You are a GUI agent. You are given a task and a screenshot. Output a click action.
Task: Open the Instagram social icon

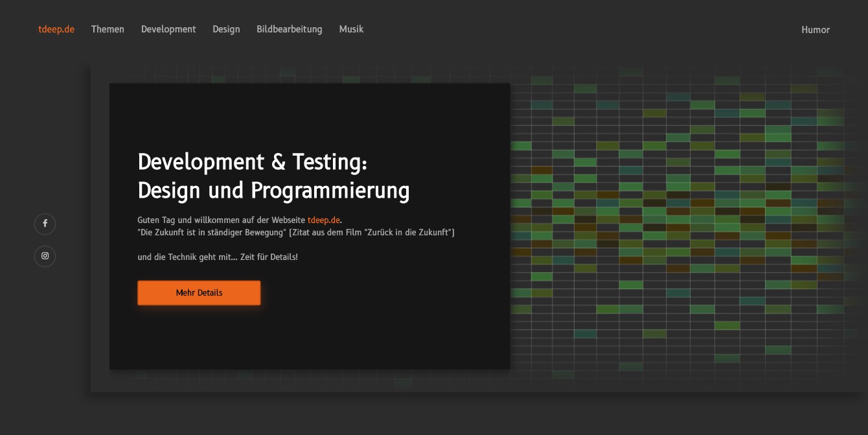(x=45, y=256)
